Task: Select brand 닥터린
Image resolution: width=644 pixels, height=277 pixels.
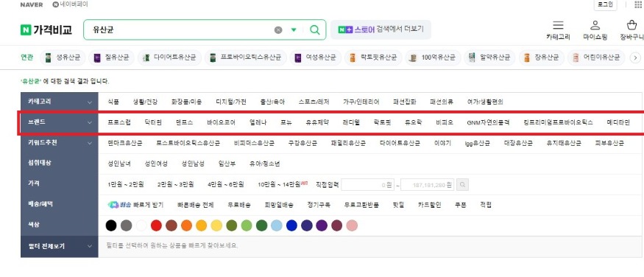Action: point(153,122)
